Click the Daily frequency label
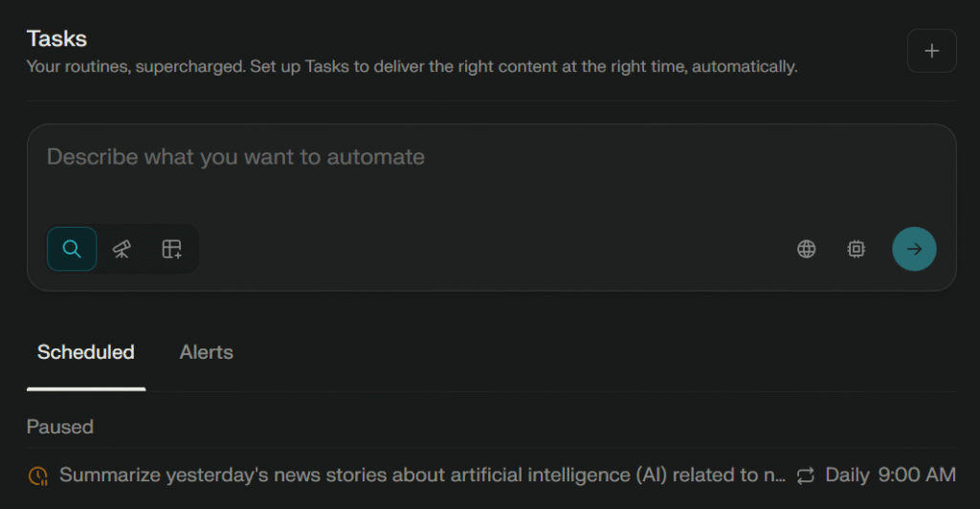980x509 pixels. click(847, 476)
